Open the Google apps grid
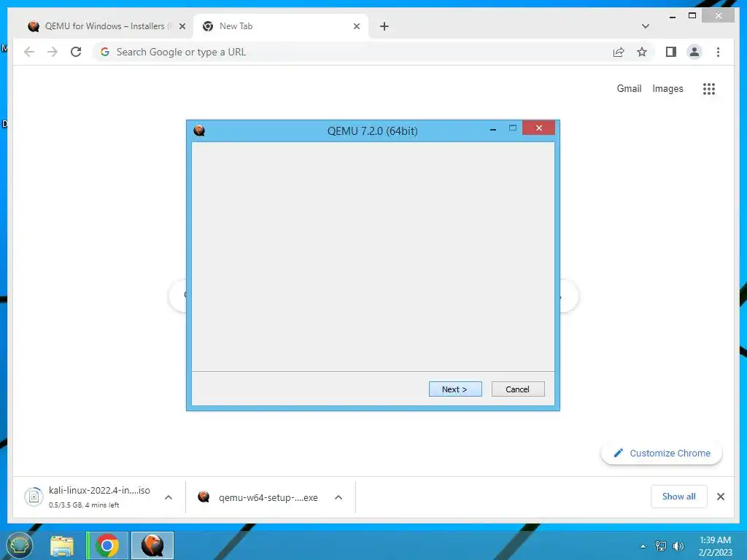 709,88
